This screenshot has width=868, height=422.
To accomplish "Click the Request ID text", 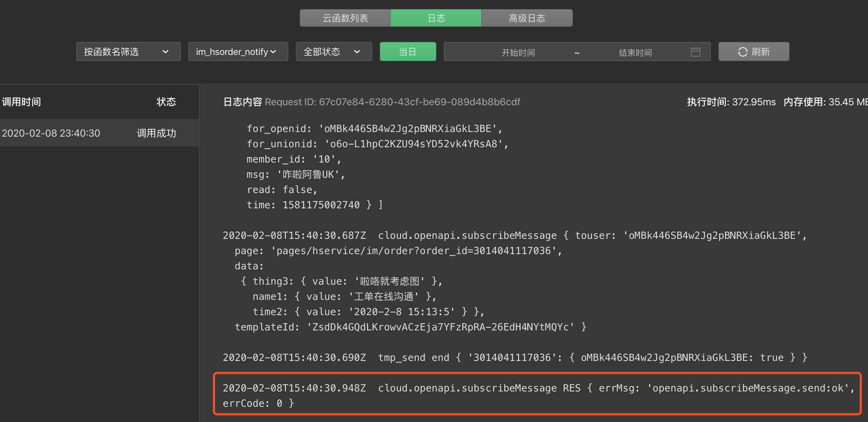I will [392, 102].
